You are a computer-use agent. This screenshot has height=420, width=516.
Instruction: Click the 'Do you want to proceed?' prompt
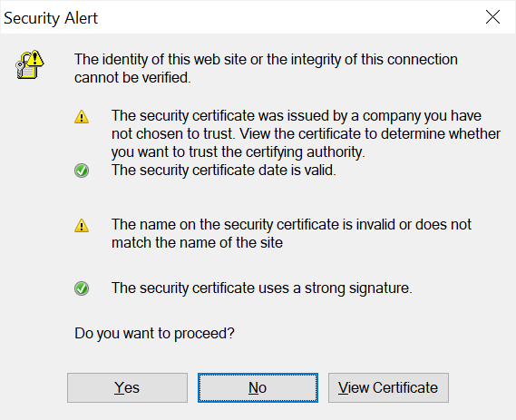click(x=154, y=334)
